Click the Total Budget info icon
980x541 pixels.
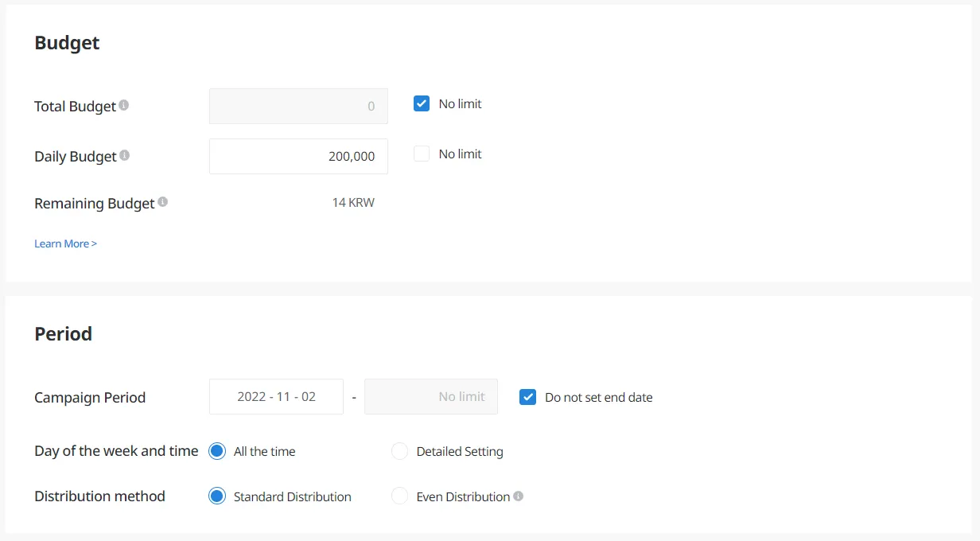point(124,105)
